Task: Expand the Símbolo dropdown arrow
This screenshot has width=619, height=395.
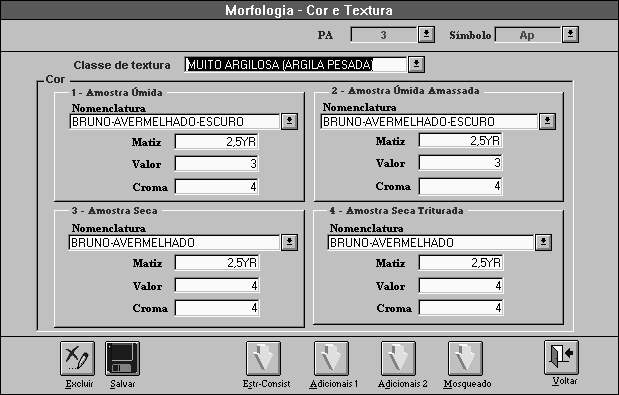Action: [570, 34]
